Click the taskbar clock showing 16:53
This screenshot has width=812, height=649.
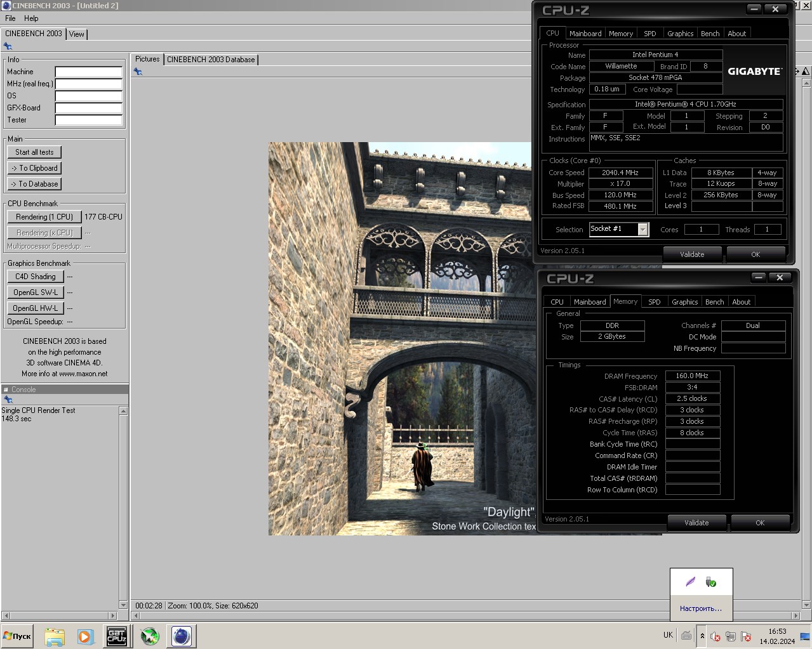(777, 631)
